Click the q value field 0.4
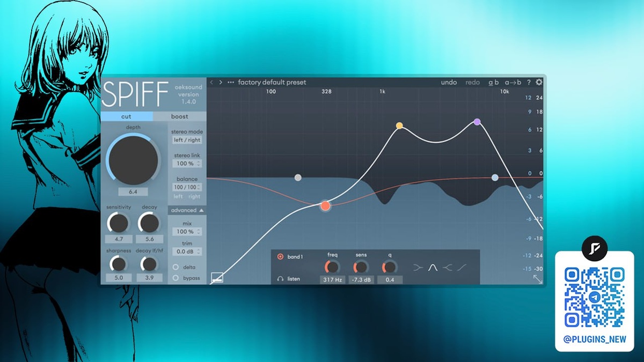This screenshot has height=362, width=644. tap(390, 279)
